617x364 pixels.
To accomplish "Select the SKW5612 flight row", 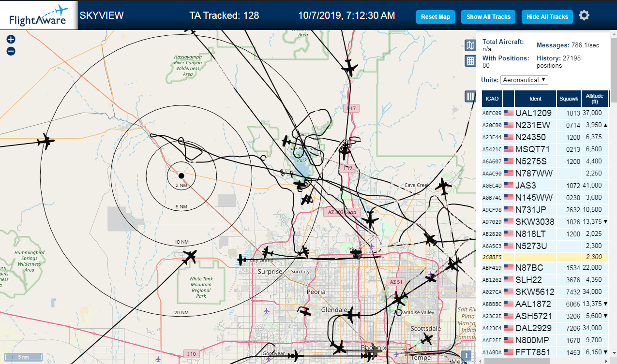I will coord(546,292).
